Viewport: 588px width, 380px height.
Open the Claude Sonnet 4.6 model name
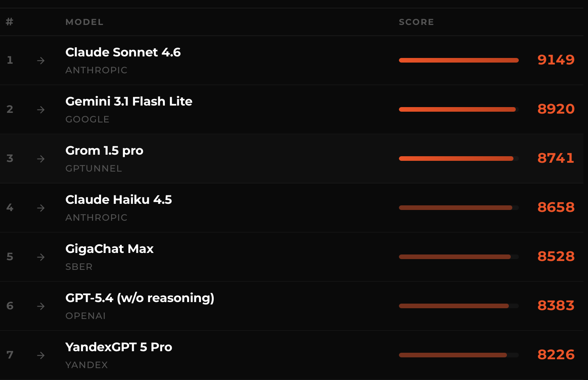123,52
